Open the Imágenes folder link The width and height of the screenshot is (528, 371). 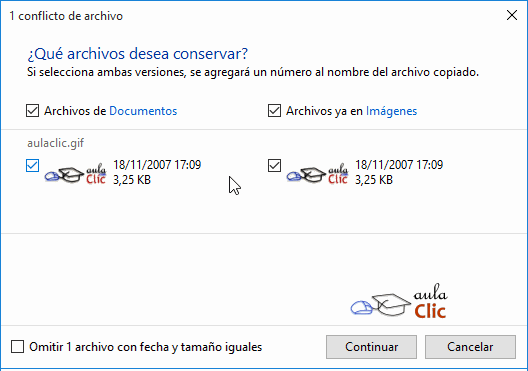392,111
